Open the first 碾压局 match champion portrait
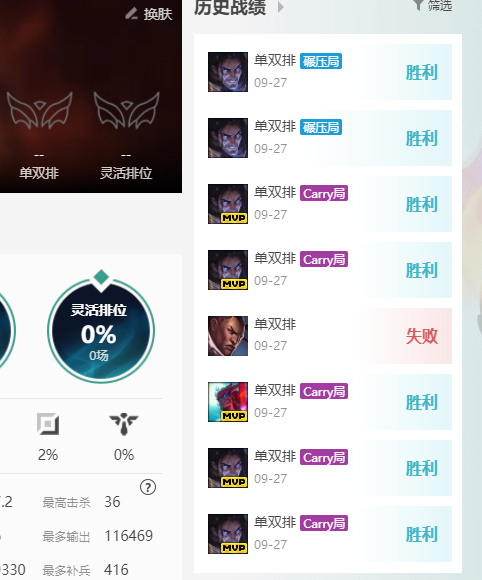 pyautogui.click(x=228, y=72)
